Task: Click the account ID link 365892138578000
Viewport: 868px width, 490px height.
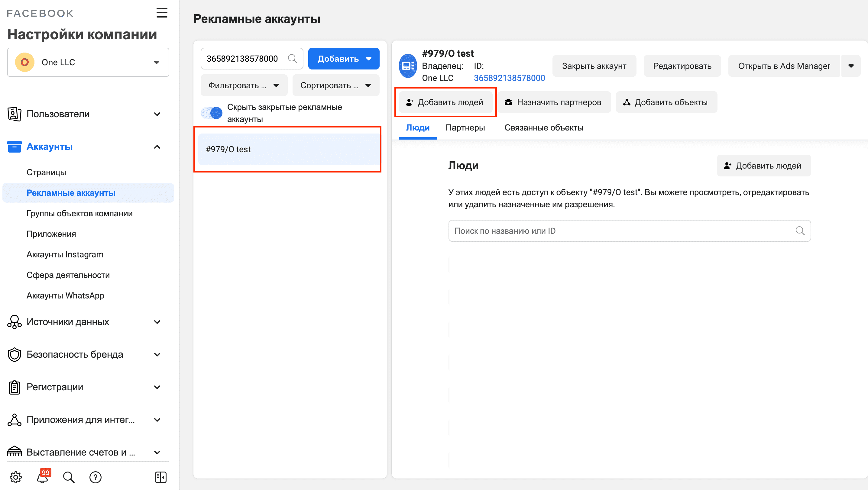Action: pos(509,78)
